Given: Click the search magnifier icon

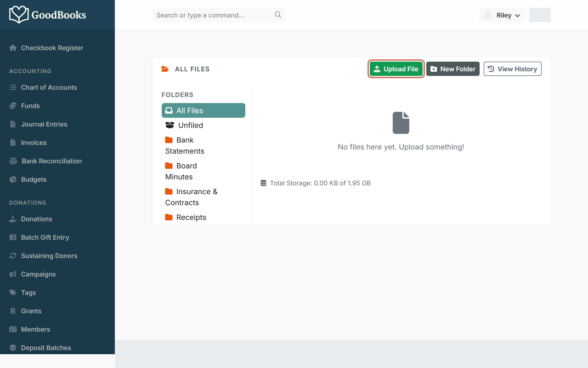Looking at the screenshot, I should click(x=278, y=15).
